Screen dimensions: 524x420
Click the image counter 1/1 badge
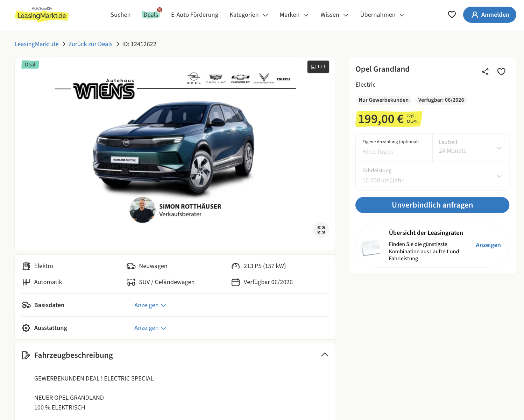click(318, 67)
